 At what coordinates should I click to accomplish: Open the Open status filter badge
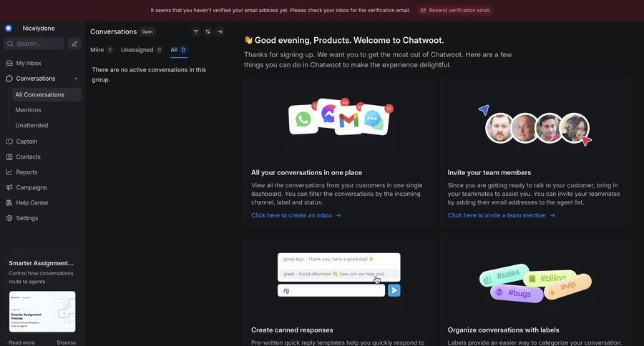coord(147,31)
